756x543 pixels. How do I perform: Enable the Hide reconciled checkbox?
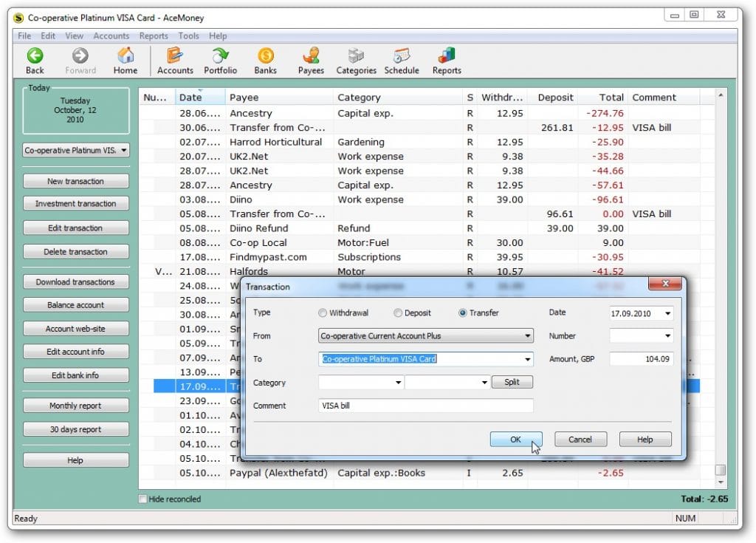coord(142,499)
